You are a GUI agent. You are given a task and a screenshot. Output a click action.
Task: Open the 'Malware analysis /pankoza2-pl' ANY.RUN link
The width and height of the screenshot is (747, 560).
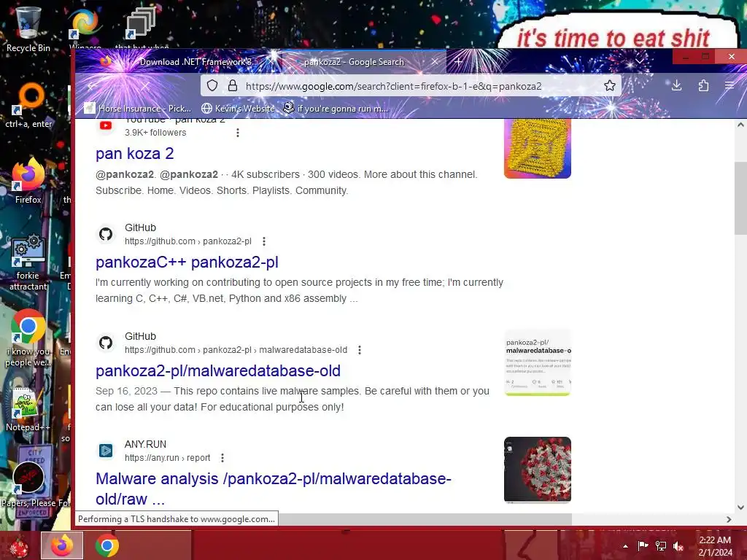[x=274, y=489]
